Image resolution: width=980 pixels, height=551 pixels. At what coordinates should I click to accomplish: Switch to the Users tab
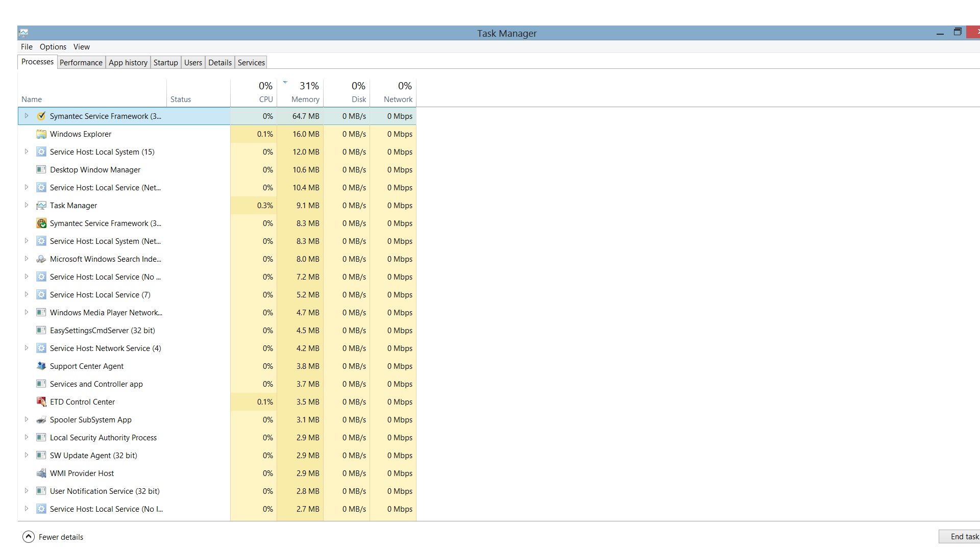193,63
